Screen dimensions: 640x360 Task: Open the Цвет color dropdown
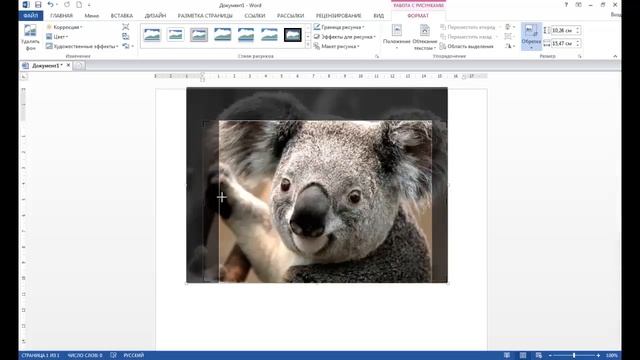pos(57,37)
